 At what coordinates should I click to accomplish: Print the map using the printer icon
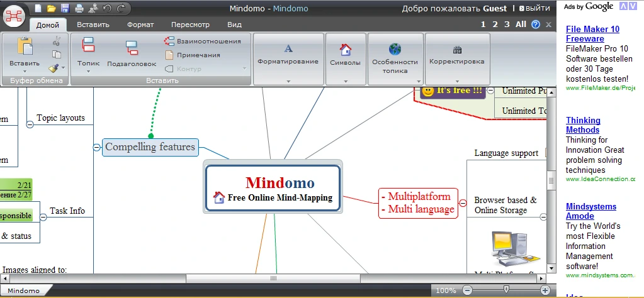(79, 8)
